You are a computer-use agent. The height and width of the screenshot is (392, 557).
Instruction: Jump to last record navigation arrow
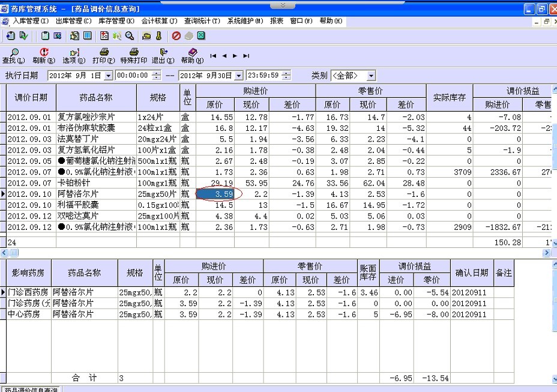point(246,56)
